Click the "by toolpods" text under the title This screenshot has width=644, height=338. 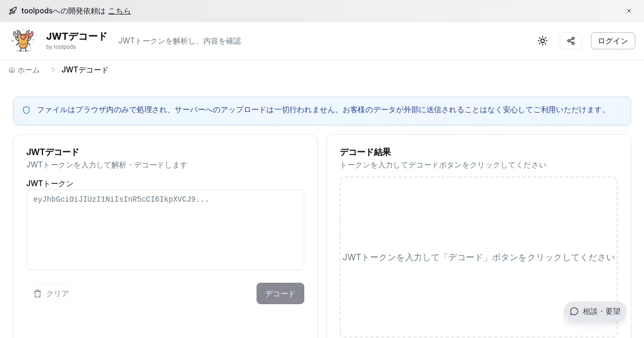pyautogui.click(x=61, y=47)
